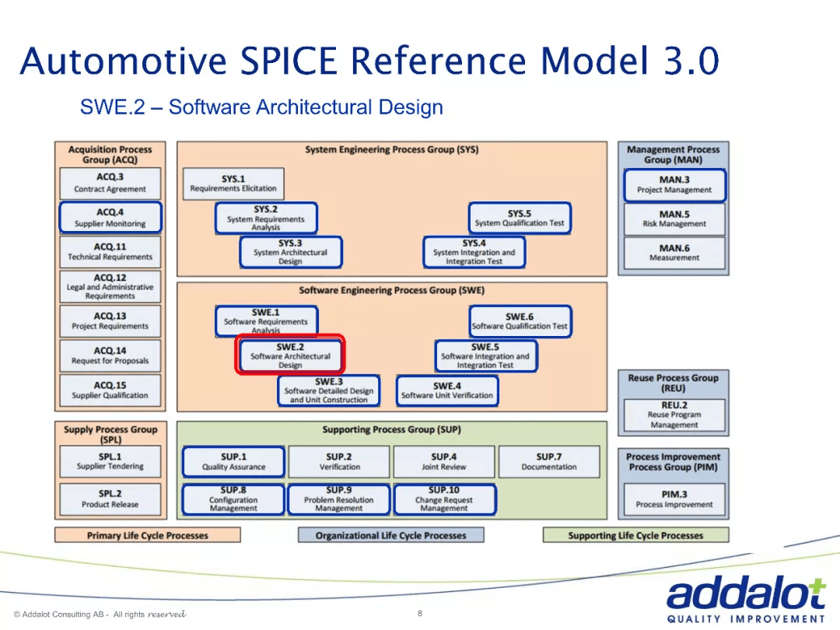Click MAN.6 Measurement box
Viewport: 840px width, 630px height.
coord(674,254)
